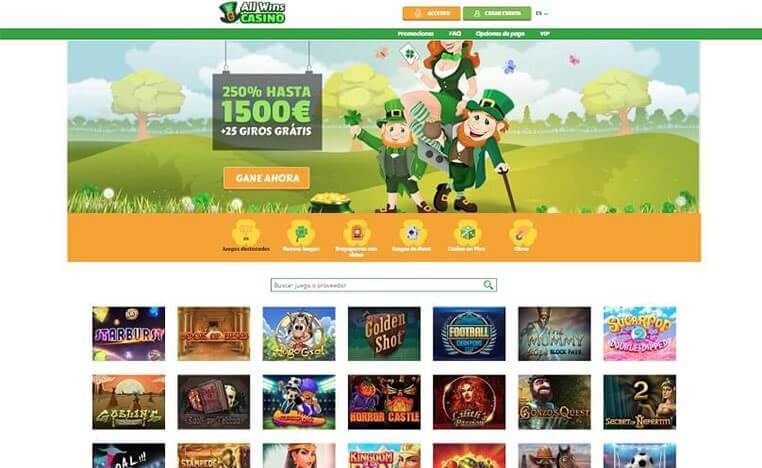Focus the game or provider search field
Screen dimensions: 762x468
(383, 285)
